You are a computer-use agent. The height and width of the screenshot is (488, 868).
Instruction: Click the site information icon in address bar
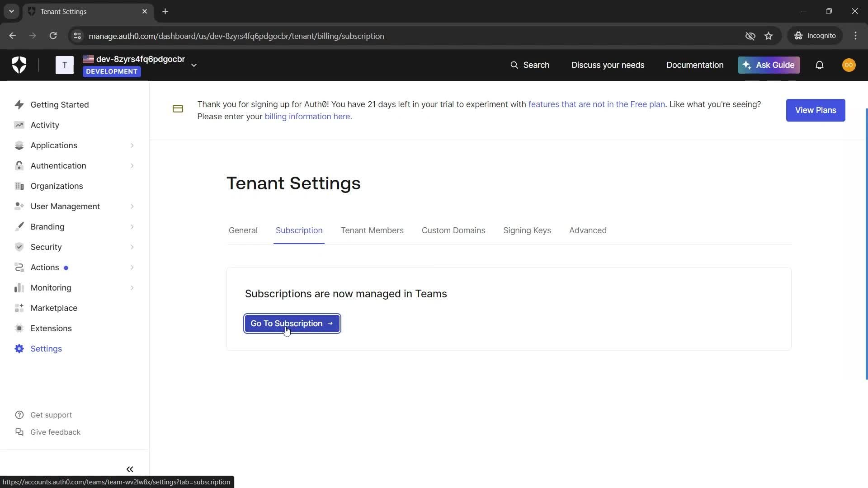point(77,36)
